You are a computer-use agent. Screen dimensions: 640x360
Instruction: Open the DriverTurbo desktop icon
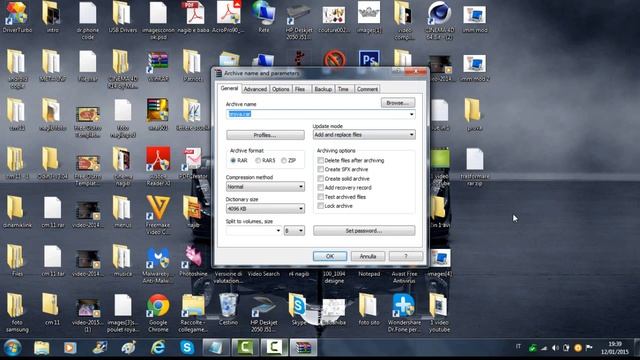pos(17,16)
